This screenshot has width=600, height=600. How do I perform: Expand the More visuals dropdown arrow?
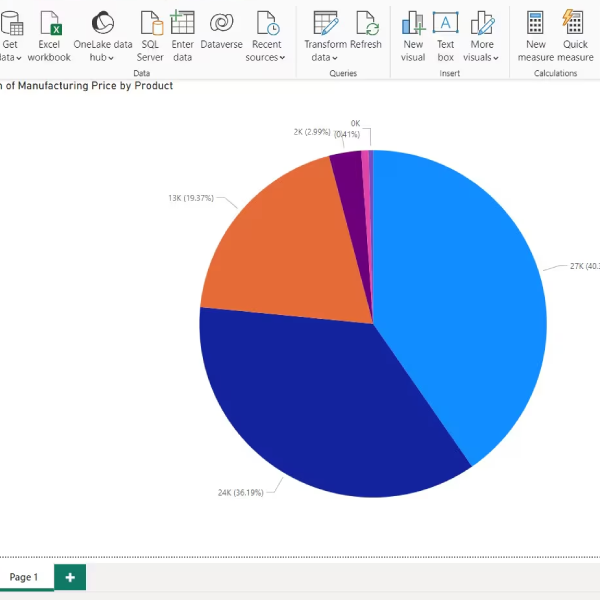coord(496,58)
